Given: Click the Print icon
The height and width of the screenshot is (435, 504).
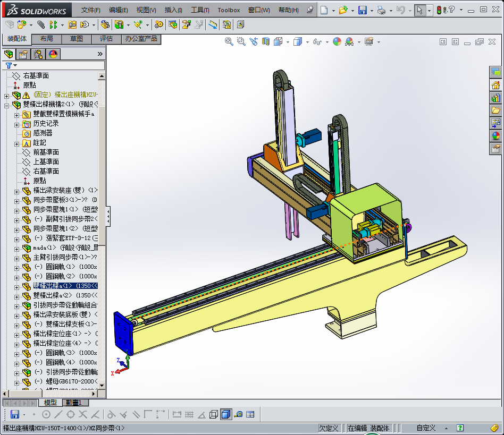Looking at the screenshot, I should click(382, 10).
